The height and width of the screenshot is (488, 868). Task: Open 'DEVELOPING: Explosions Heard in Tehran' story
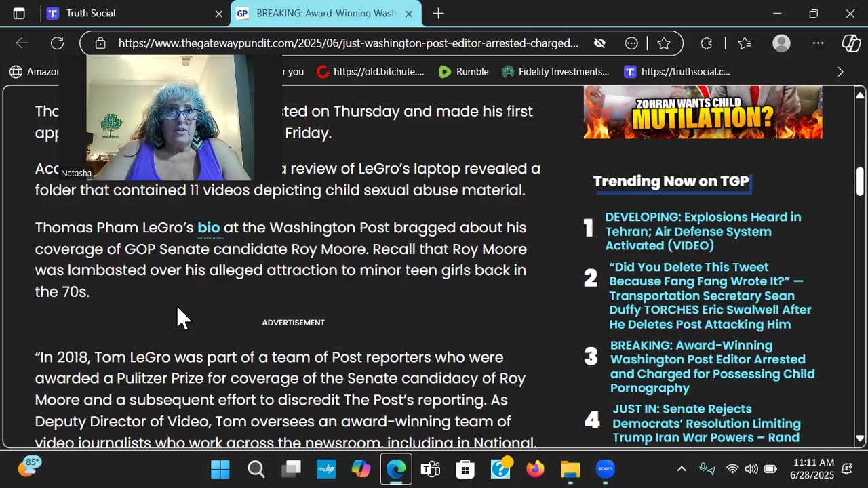coord(703,231)
